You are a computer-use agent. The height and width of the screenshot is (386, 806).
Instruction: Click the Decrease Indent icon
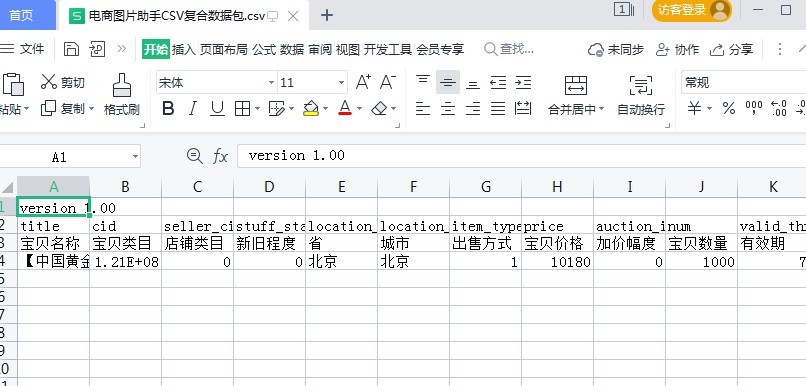click(x=498, y=82)
